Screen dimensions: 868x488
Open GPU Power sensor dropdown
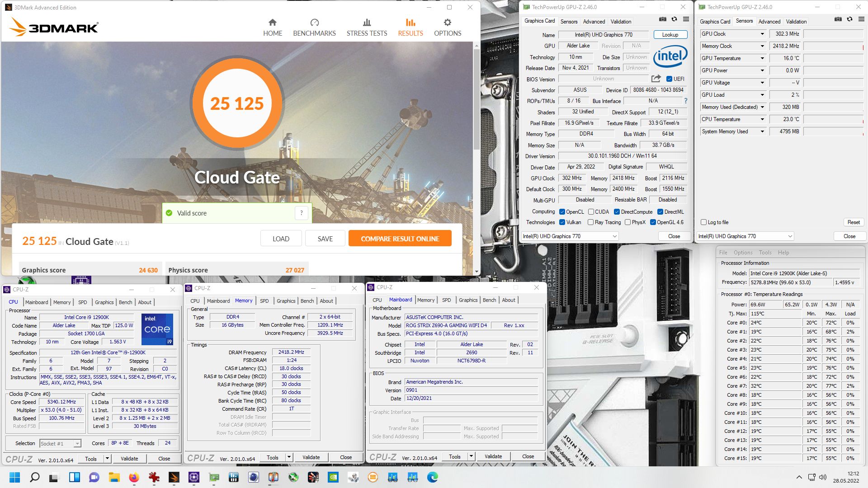point(762,70)
